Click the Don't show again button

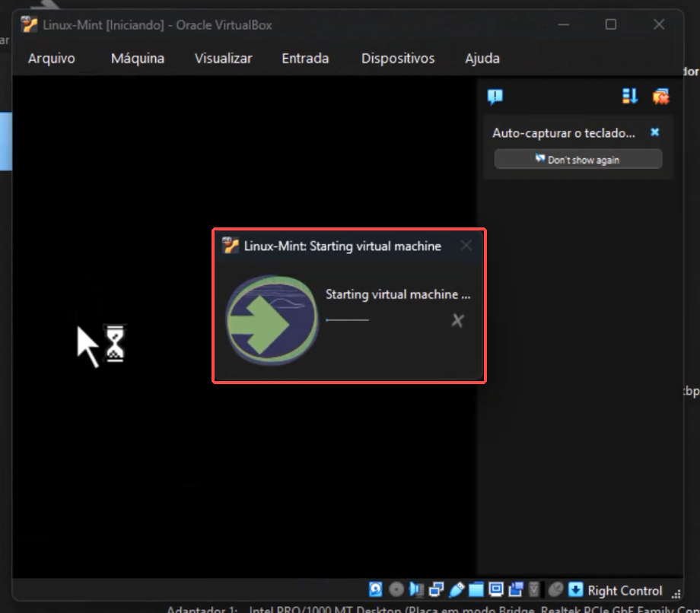(578, 159)
